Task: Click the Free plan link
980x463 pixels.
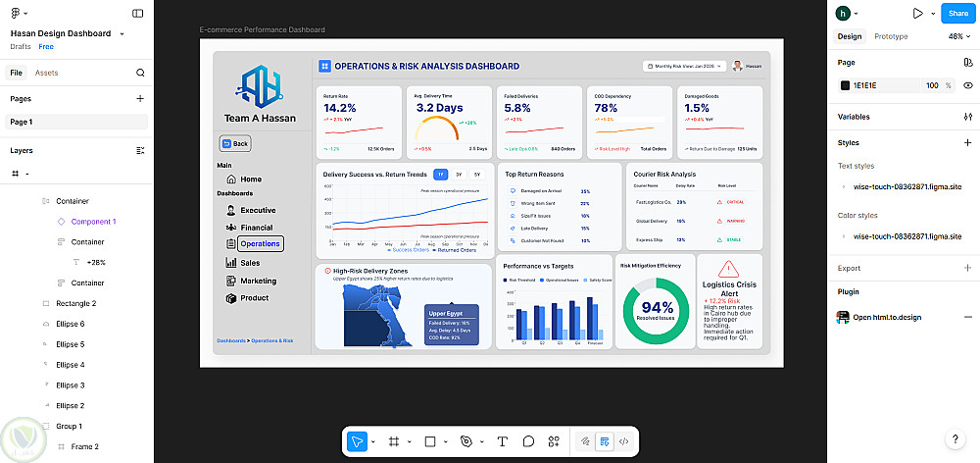Action: click(x=46, y=47)
